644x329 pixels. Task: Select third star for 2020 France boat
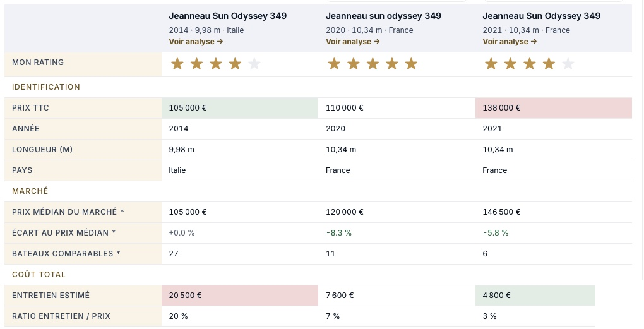click(x=373, y=64)
